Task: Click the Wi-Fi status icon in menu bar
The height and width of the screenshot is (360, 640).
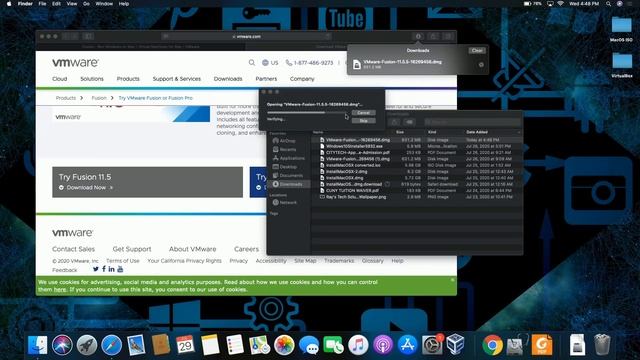Action: click(x=561, y=4)
